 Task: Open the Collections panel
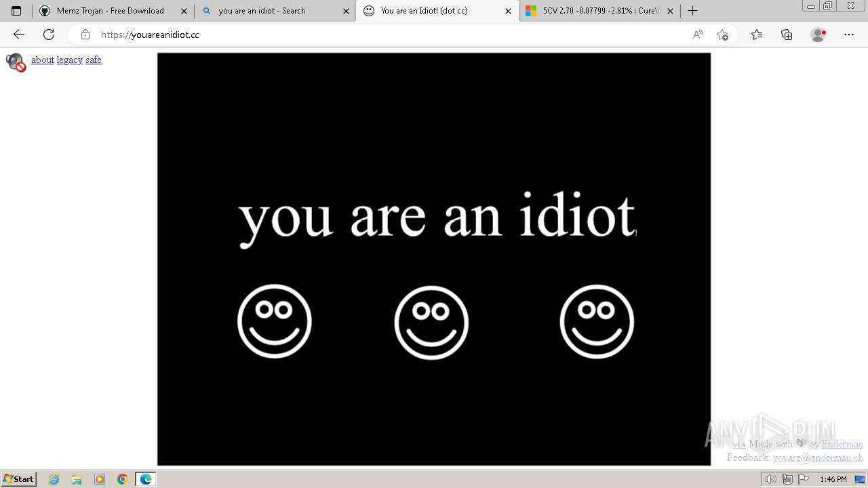pyautogui.click(x=787, y=35)
